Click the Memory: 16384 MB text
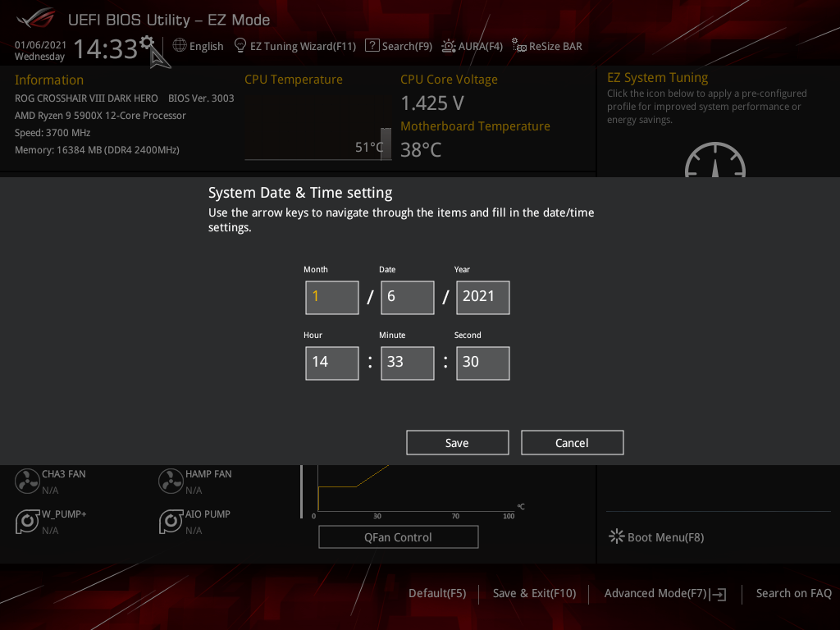 pyautogui.click(x=97, y=150)
